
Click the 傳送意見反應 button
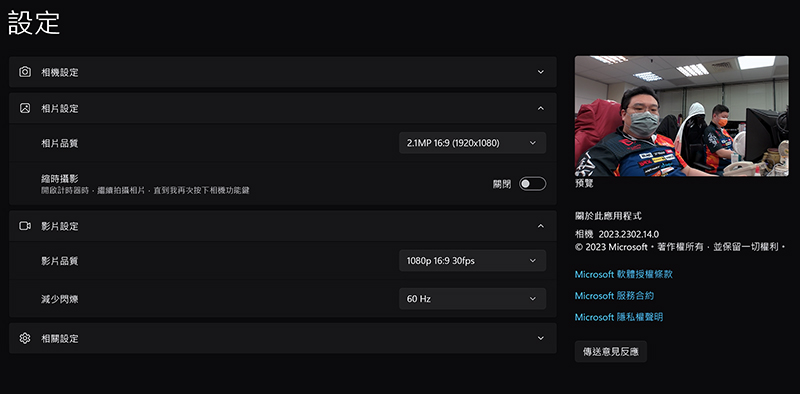[x=611, y=352]
